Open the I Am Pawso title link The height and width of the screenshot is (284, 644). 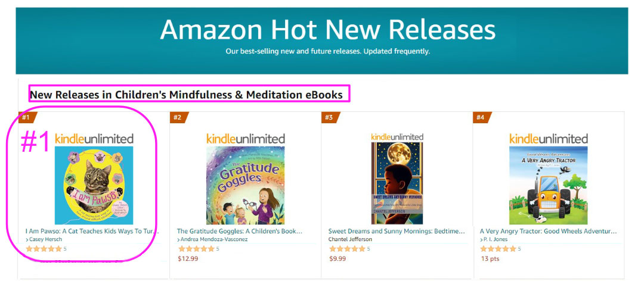tap(92, 231)
